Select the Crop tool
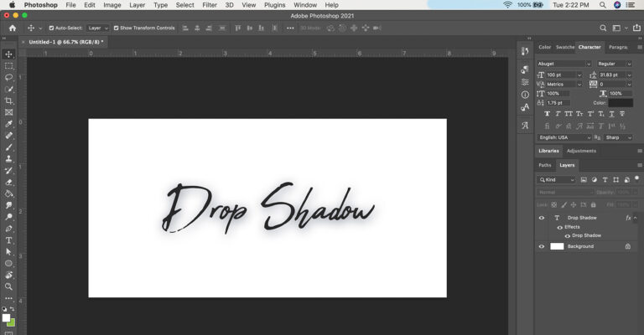 pos(8,100)
